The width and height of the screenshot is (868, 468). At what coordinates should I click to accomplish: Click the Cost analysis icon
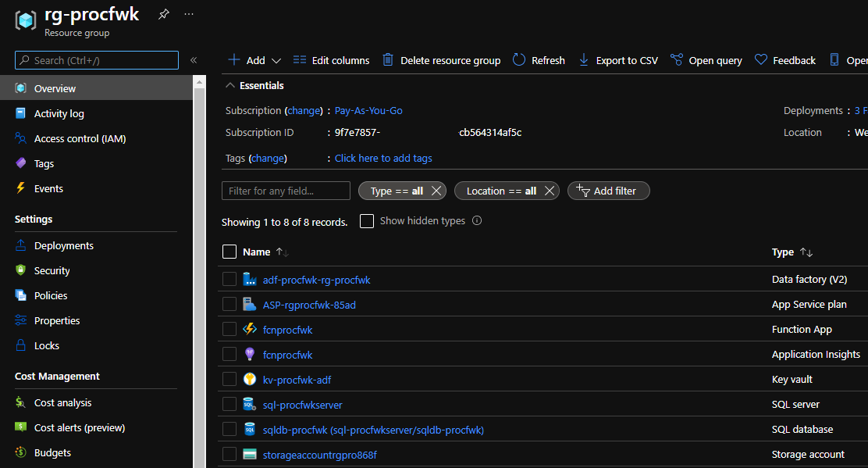tap(20, 402)
